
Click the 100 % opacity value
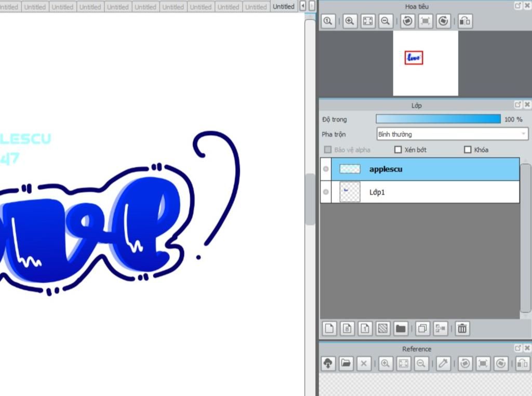point(513,120)
